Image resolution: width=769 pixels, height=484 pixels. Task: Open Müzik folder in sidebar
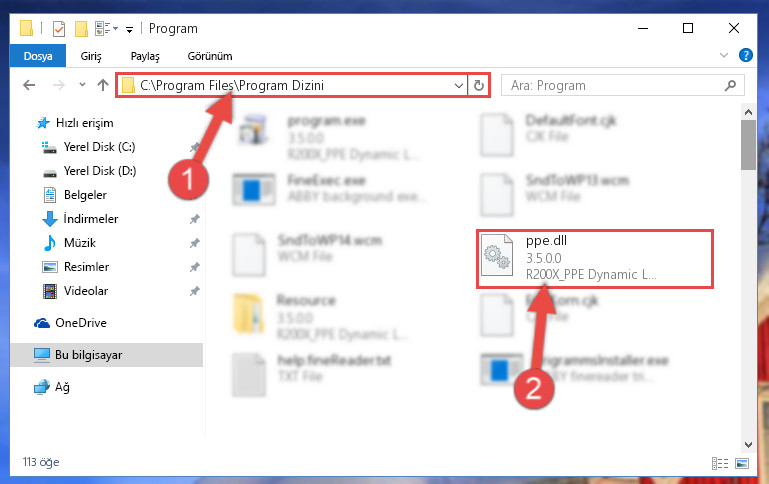click(79, 243)
